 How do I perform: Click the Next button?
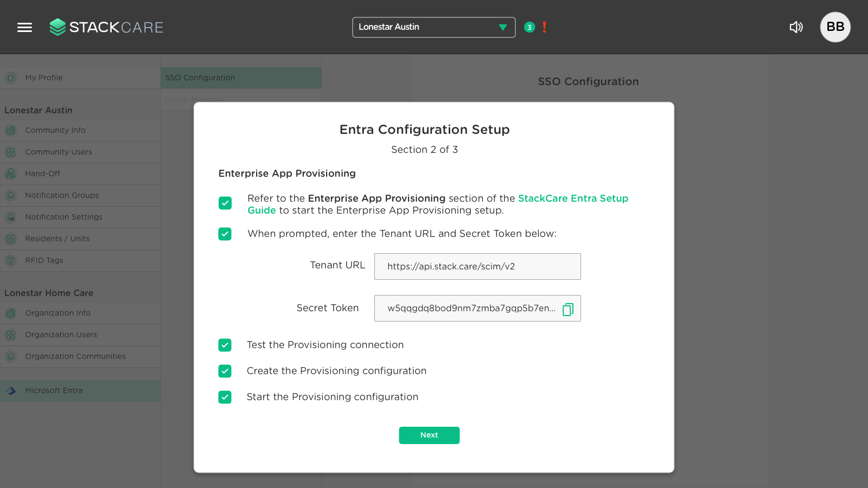pyautogui.click(x=429, y=435)
